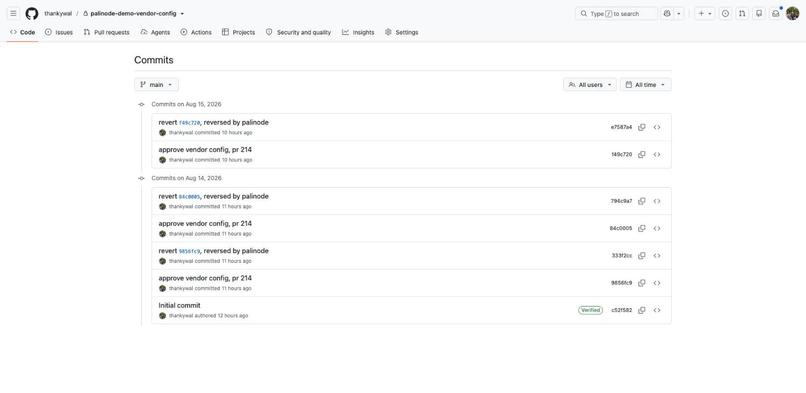The width and height of the screenshot is (806, 393).
Task: Copy full SHA for 84c0005
Action: (642, 229)
